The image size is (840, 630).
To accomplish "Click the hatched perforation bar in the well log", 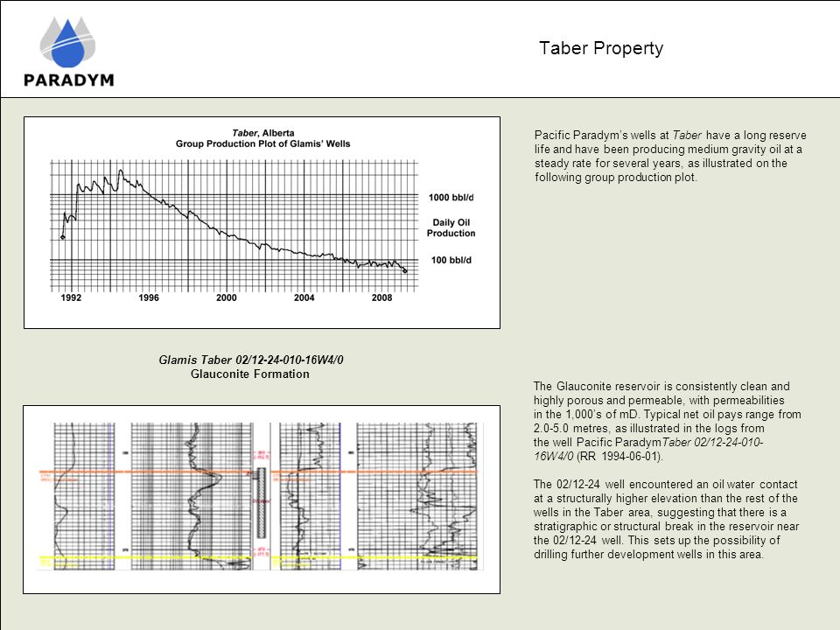I will pyautogui.click(x=262, y=502).
